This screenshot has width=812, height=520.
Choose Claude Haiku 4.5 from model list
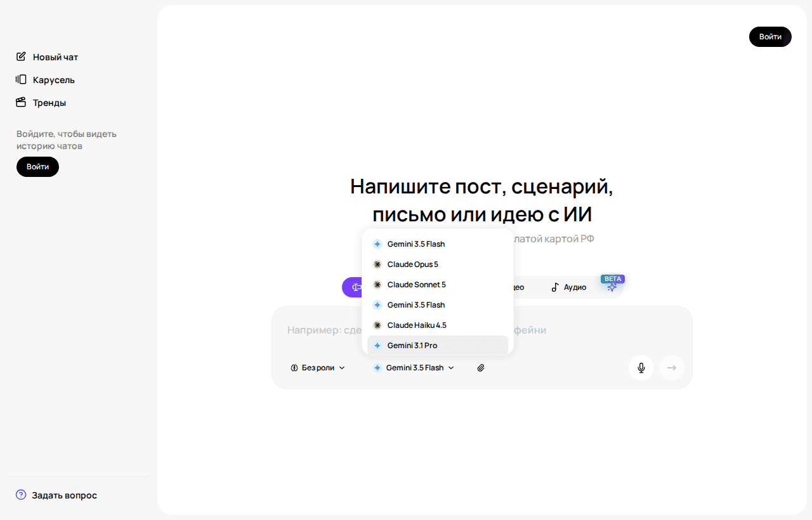(x=438, y=325)
